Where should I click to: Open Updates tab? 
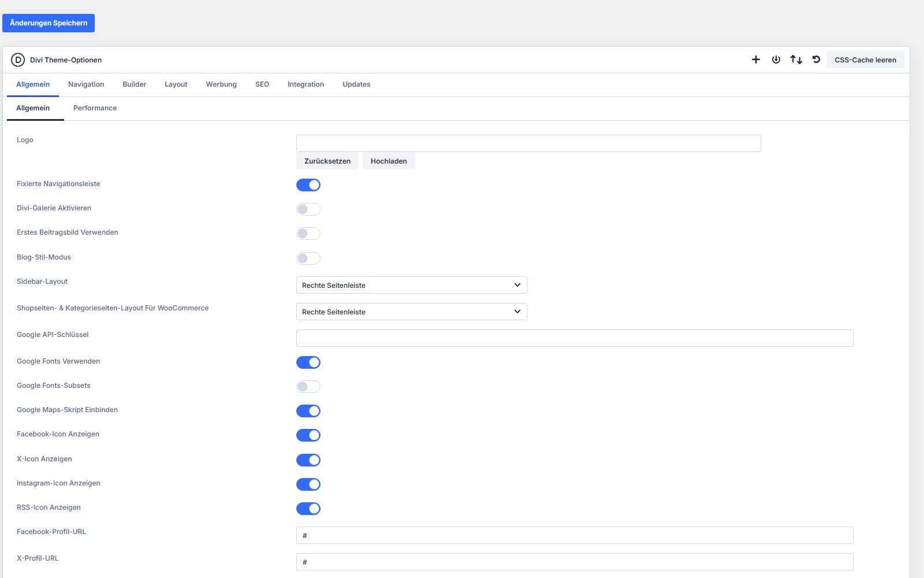(356, 84)
